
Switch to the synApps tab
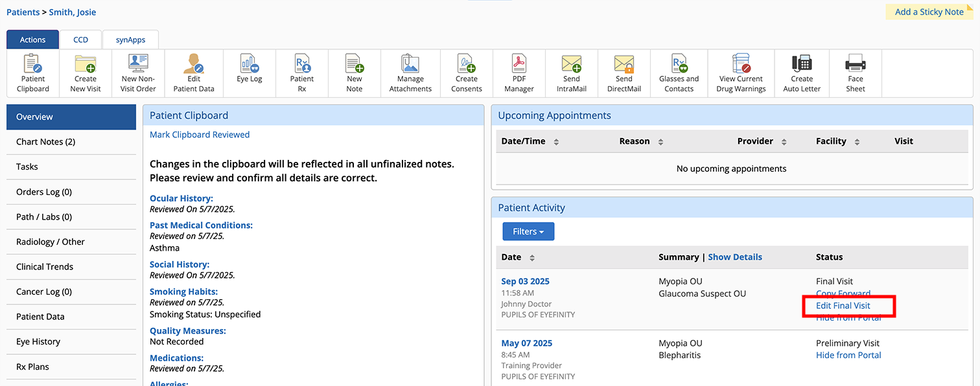click(x=130, y=40)
